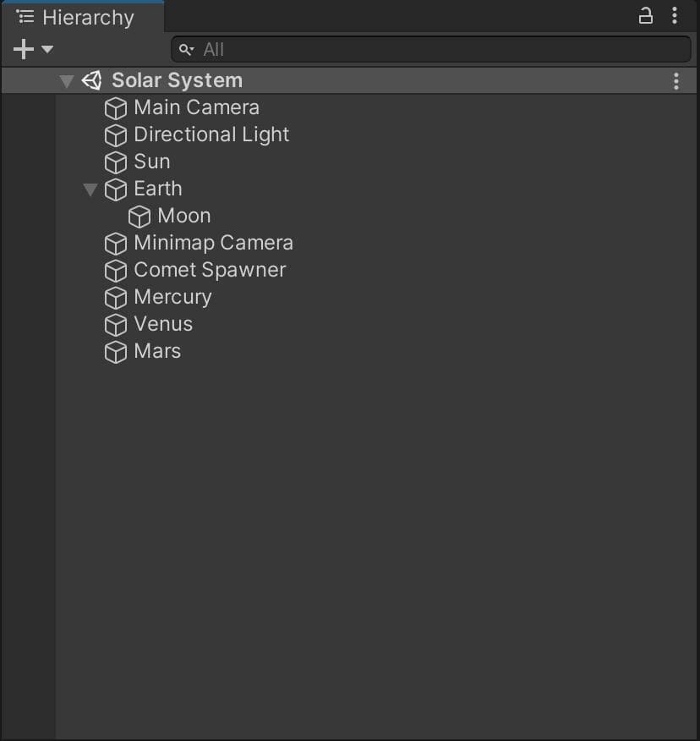
Task: Switch to the Hierarchy tab
Action: coord(83,18)
